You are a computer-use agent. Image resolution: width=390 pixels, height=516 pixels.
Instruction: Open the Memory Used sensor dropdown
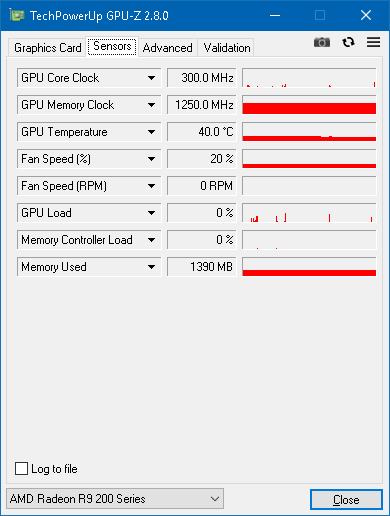89,267
